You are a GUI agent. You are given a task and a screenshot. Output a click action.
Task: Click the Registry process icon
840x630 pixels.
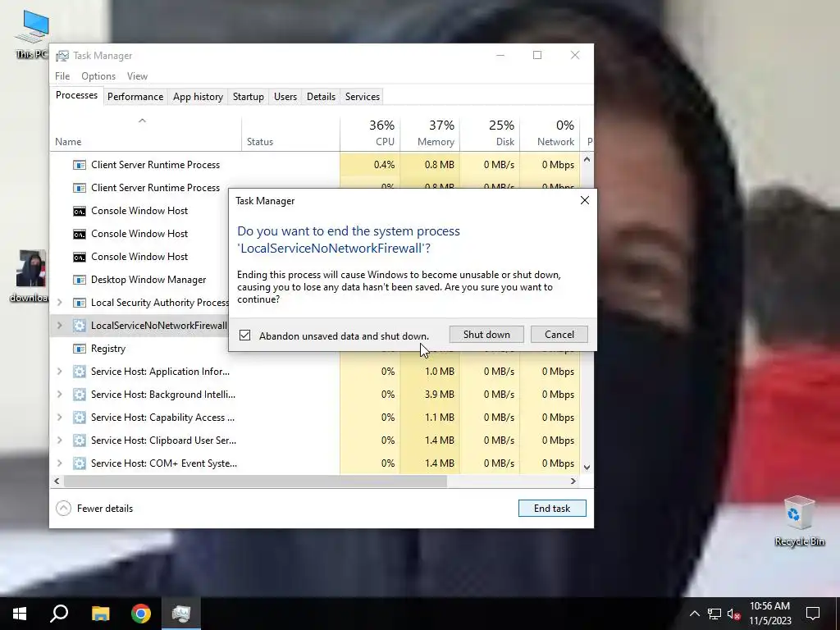click(x=80, y=349)
